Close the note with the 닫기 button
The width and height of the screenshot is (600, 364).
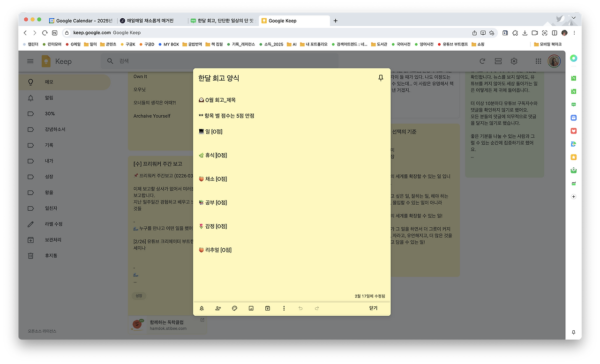coord(373,308)
